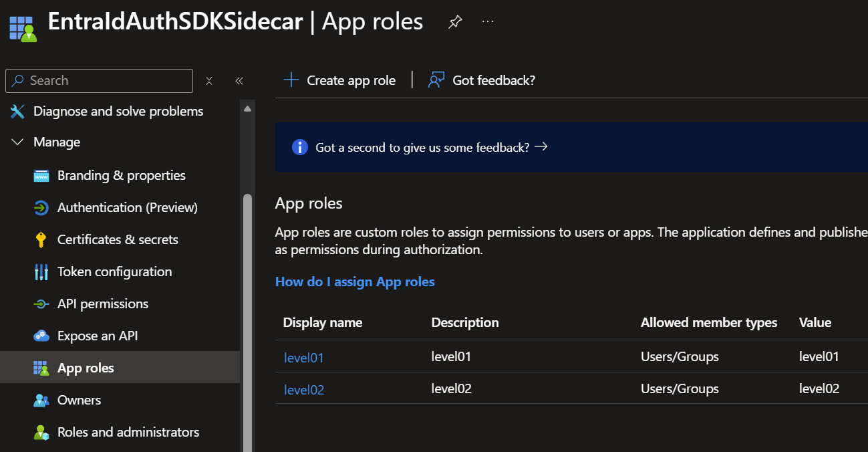Screen dimensions: 868x452
Task: Pin the App roles blade
Action: [454, 22]
